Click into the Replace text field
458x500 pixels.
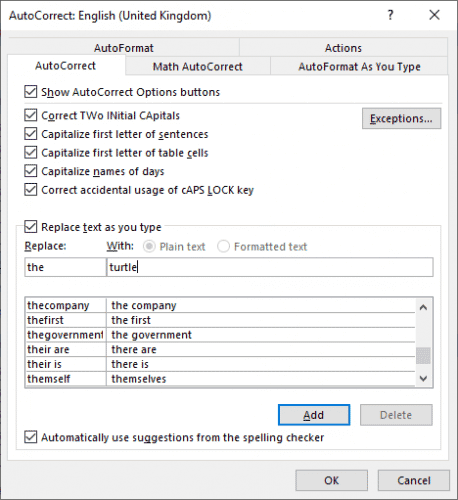(65, 267)
